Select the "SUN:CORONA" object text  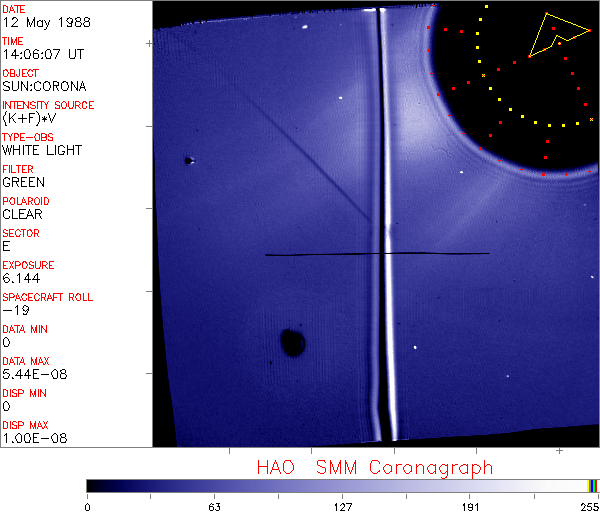coord(44,86)
